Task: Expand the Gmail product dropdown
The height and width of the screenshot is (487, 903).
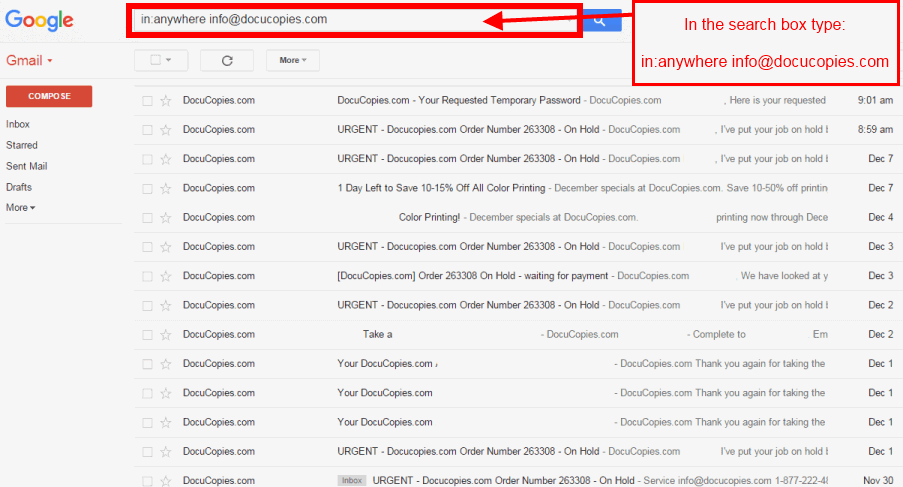Action: point(30,61)
